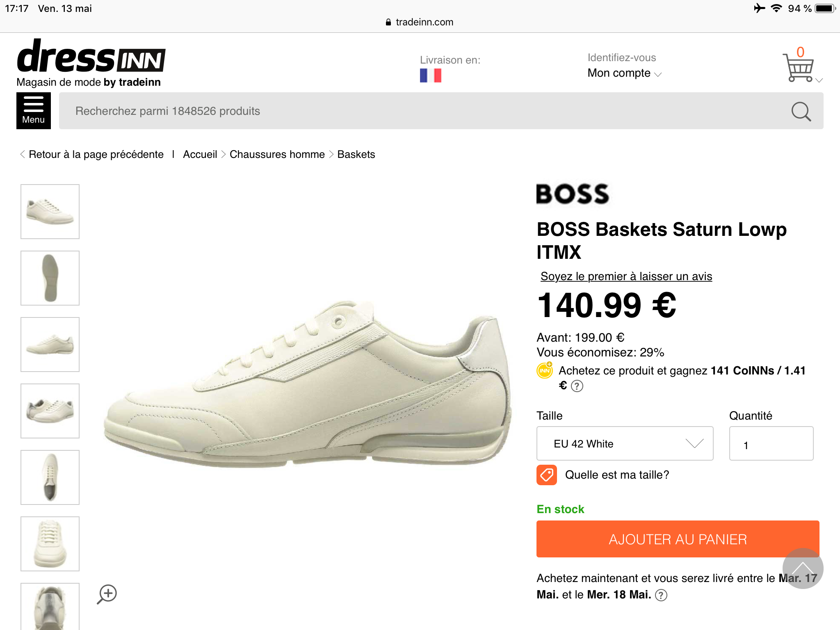
Task: Click the Quantité input box
Action: point(771,444)
